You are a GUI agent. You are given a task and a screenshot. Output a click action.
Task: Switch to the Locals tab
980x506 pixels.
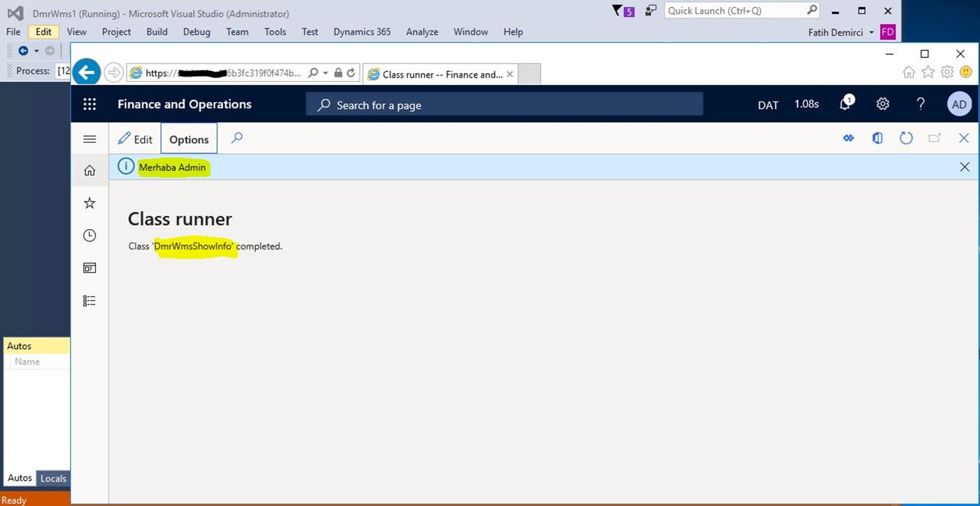(x=53, y=479)
